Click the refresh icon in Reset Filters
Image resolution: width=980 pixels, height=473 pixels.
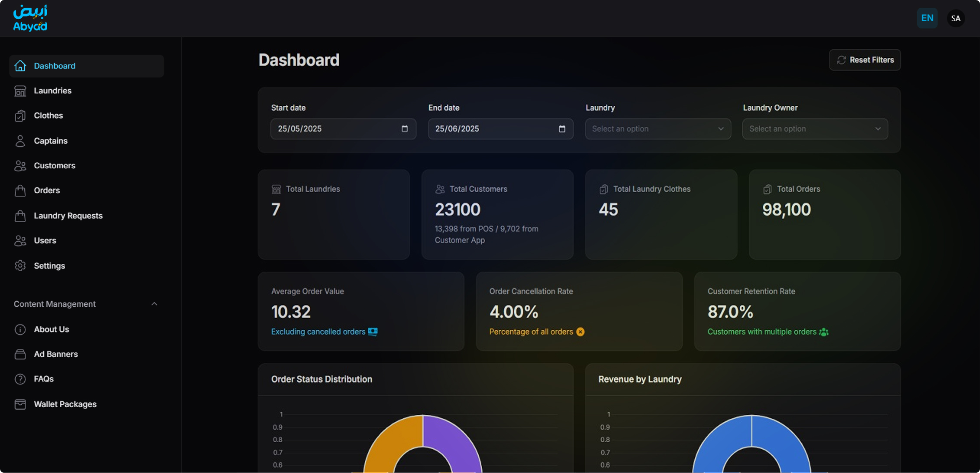[x=841, y=60]
